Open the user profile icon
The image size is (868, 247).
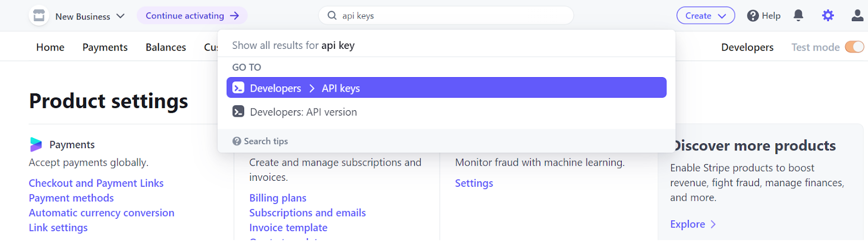tap(857, 16)
